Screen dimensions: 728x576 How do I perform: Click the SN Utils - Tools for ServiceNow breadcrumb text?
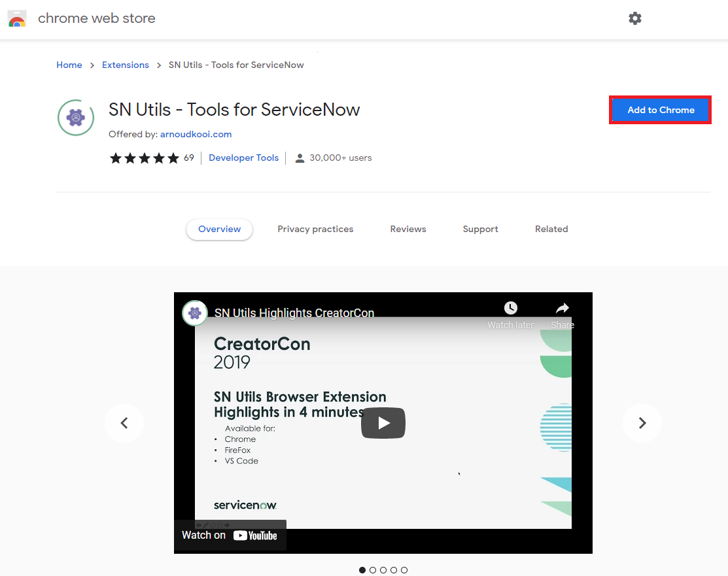click(236, 65)
